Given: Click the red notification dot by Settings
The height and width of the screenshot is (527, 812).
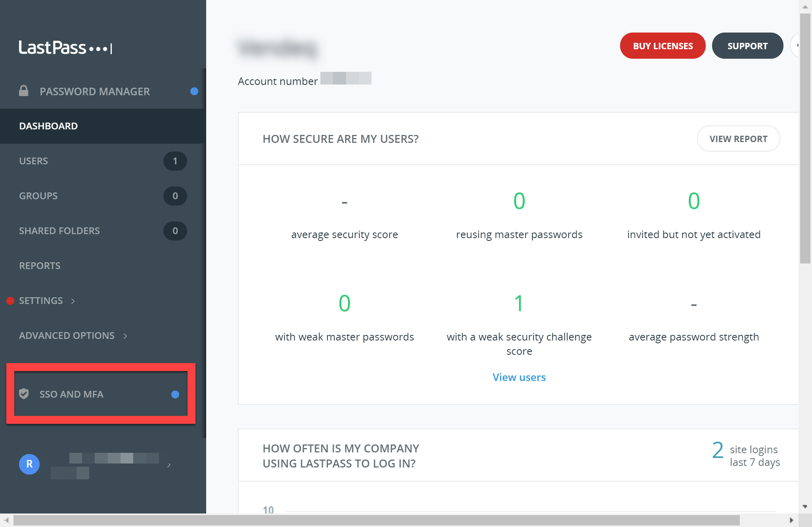Looking at the screenshot, I should tap(10, 301).
